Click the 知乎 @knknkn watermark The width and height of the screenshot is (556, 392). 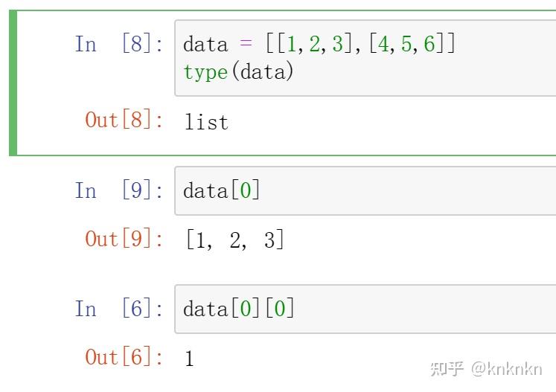click(486, 369)
